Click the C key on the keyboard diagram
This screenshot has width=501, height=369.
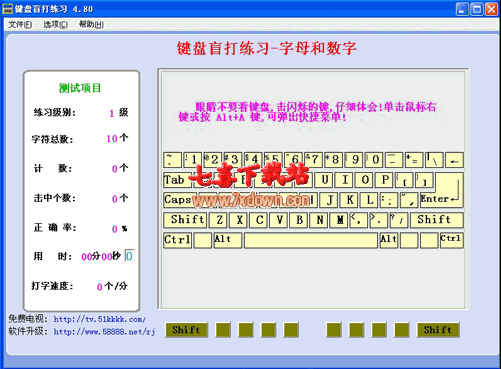click(258, 220)
